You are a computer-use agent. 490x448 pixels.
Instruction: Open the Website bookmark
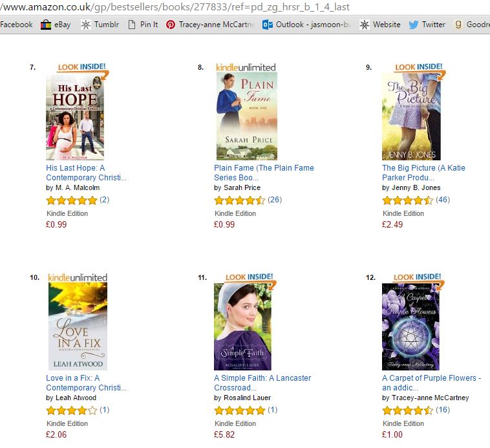380,25
